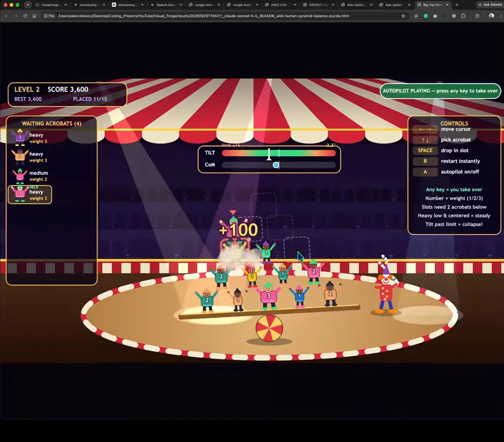Bookmark this page with the star icon
Image resolution: width=504 pixels, height=442 pixels.
403,16
